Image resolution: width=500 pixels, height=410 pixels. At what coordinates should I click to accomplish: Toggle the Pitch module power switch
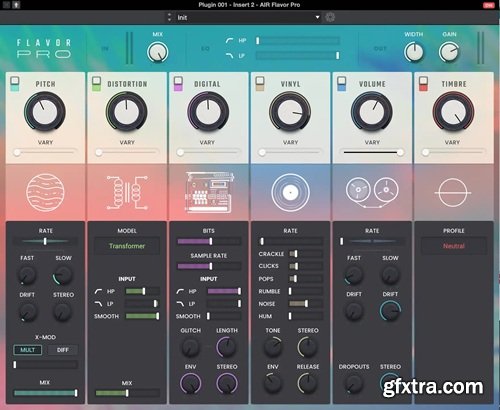(14, 84)
